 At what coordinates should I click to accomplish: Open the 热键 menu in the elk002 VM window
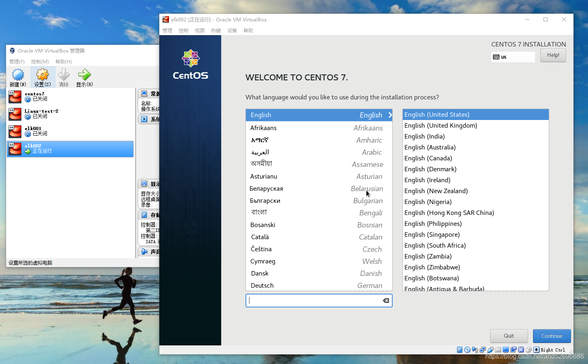pyautogui.click(x=216, y=31)
